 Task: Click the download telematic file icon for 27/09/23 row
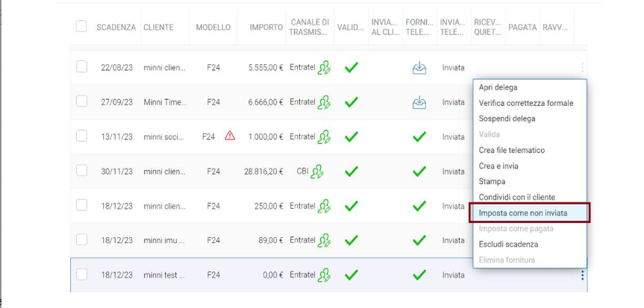[x=419, y=102]
